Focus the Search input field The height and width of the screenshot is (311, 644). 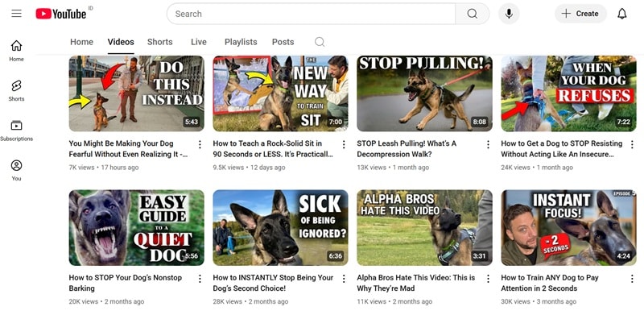(311, 14)
